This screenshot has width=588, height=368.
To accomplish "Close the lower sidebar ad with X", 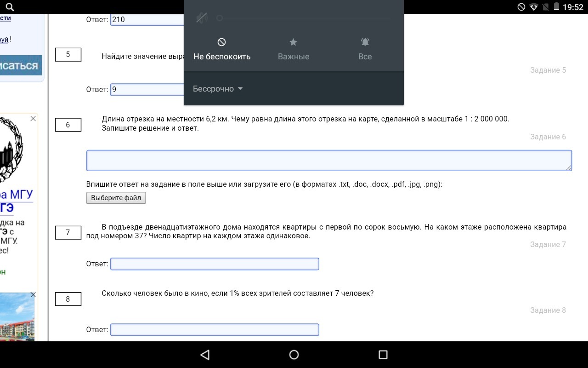I will 33,295.
